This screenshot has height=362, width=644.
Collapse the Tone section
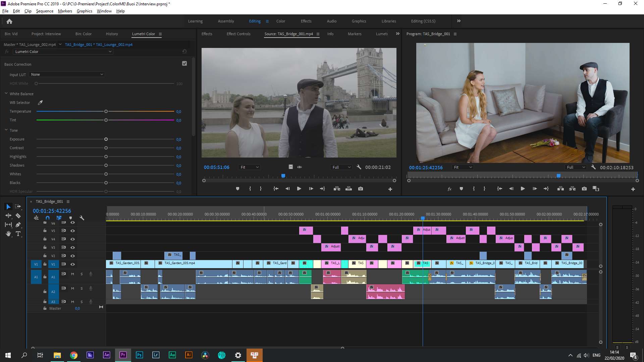[6, 130]
